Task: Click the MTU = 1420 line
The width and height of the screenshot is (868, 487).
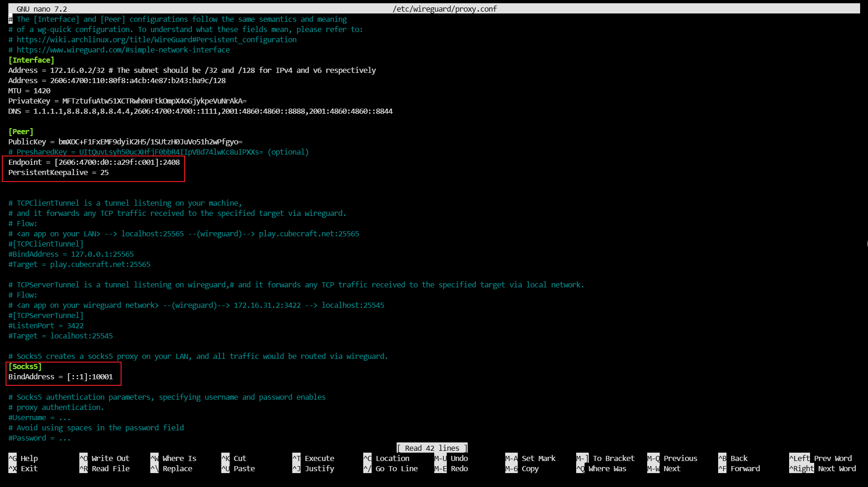Action: click(x=29, y=91)
